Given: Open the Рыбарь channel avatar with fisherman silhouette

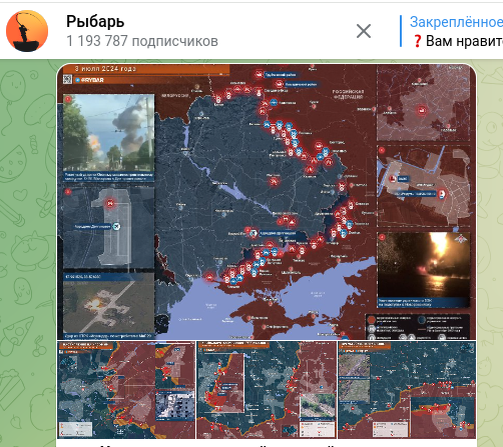Looking at the screenshot, I should pyautogui.click(x=27, y=31).
